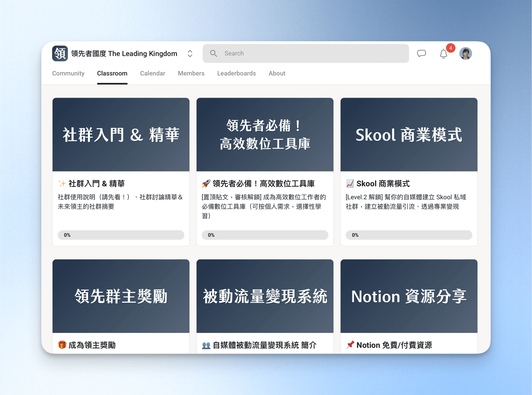
Task: Open the 領先群主獎勵 cover image
Action: coord(121,296)
